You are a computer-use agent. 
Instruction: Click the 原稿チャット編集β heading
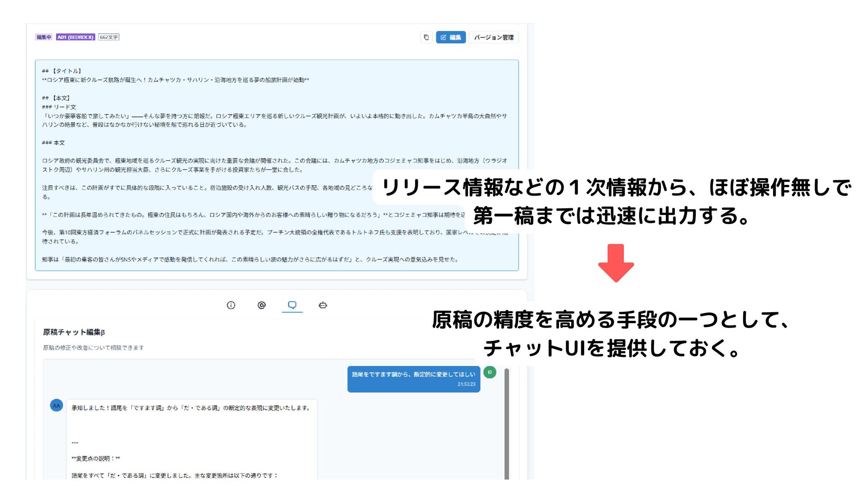coord(74,332)
